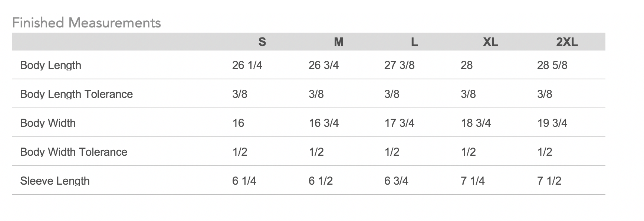Click the 18 3/4 body width value
Viewport: 644px width, 221px height.
click(x=476, y=123)
